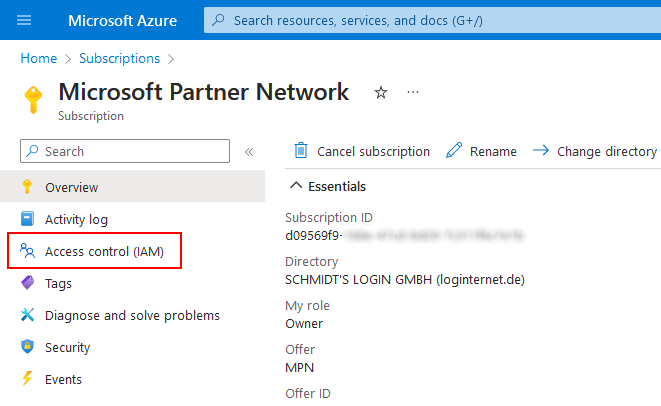661x406 pixels.
Task: Open Events in the sidebar
Action: click(63, 379)
